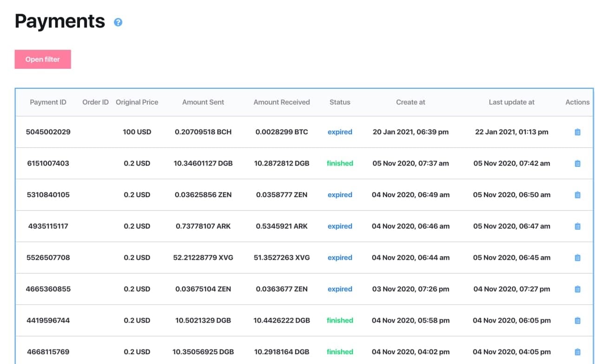Select payment ID 5526507708 cell

(x=48, y=258)
